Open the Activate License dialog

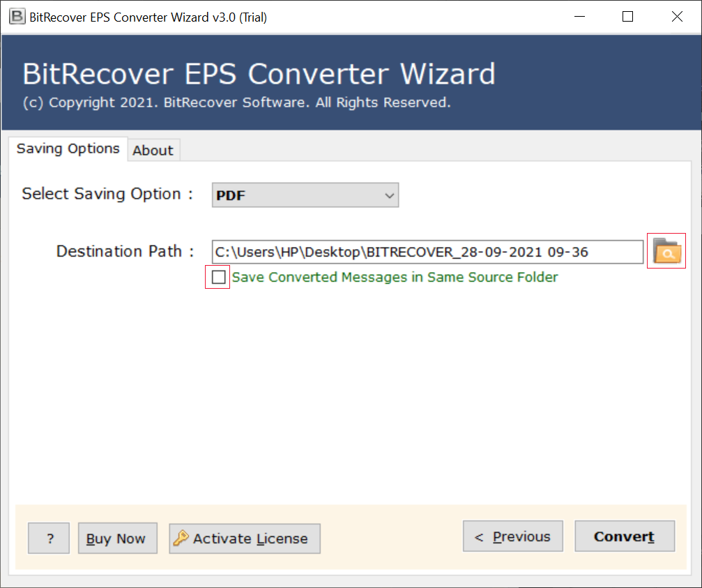pos(245,538)
